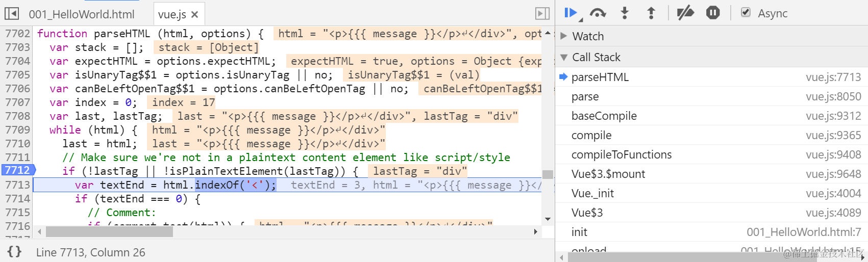This screenshot has height=262, width=868.
Task: Select the Vue._init call stack frame
Action: click(711, 193)
